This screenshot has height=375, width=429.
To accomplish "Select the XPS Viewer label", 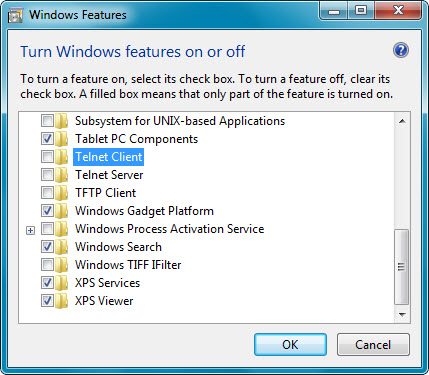I will tap(104, 301).
